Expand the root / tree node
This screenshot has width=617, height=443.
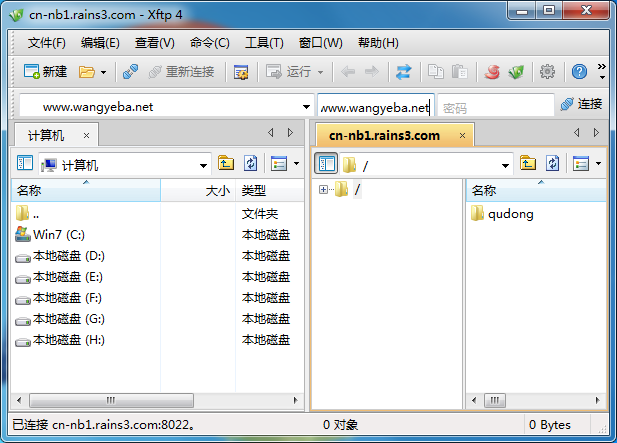click(x=324, y=190)
